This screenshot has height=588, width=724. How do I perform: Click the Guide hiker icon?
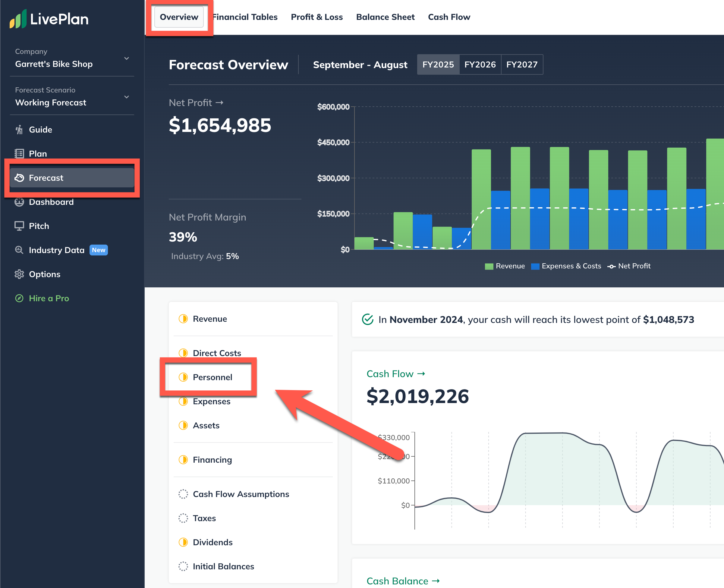19,130
